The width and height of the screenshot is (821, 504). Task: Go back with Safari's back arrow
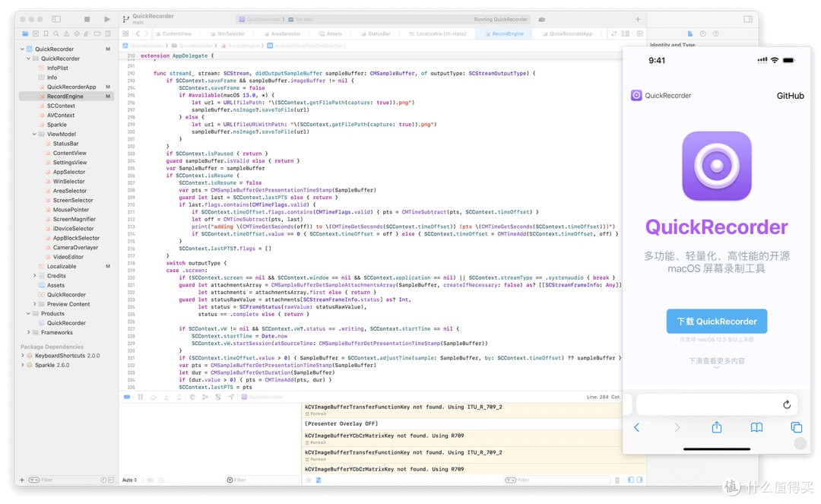[637, 427]
